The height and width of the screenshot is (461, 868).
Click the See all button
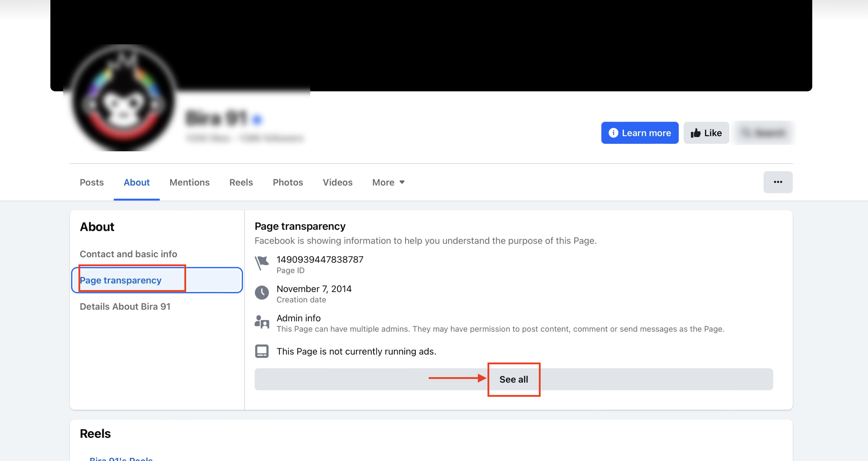tap(514, 379)
